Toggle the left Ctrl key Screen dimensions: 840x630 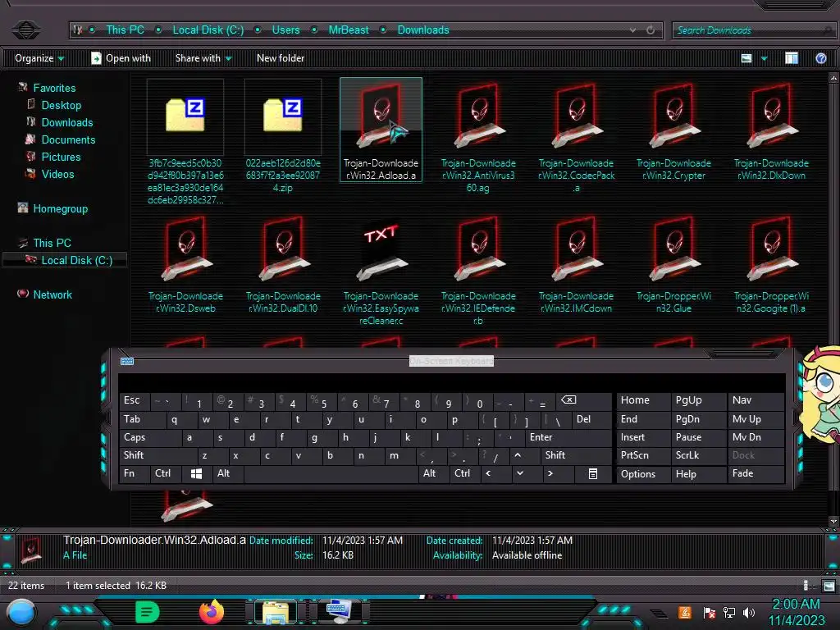(166, 473)
